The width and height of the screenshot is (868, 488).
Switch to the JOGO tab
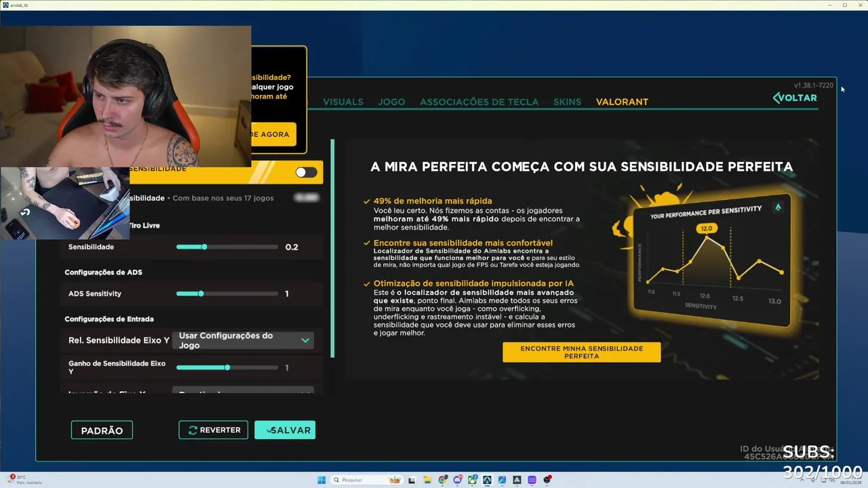(x=391, y=102)
